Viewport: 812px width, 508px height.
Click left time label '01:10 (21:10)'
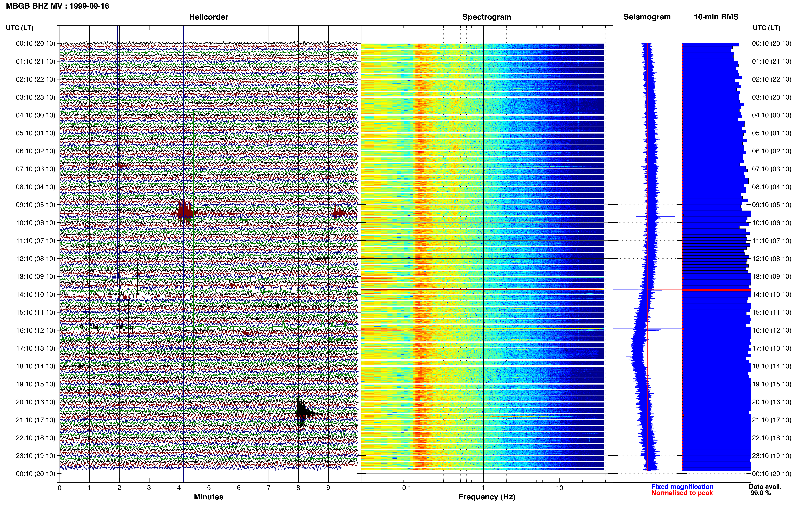tap(36, 61)
